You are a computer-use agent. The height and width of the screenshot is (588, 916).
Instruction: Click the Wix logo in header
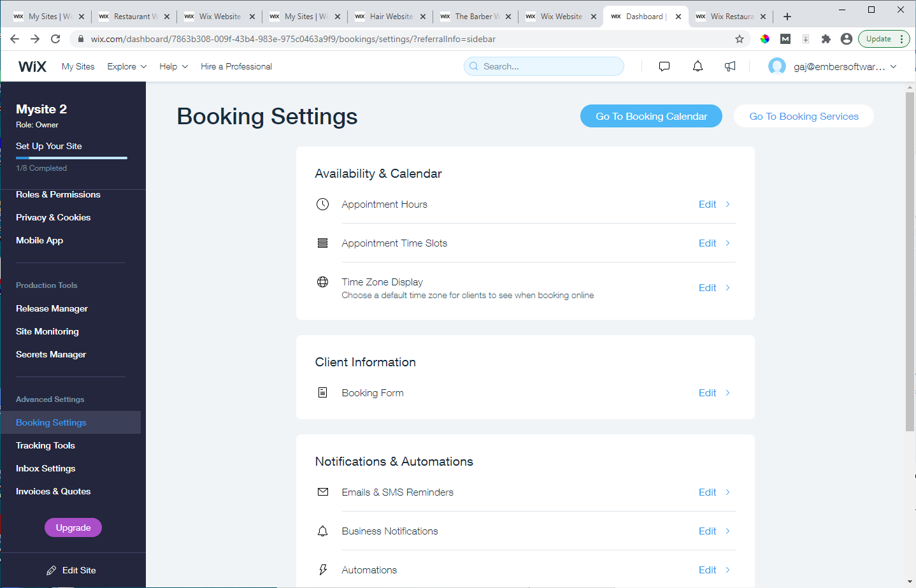32,66
